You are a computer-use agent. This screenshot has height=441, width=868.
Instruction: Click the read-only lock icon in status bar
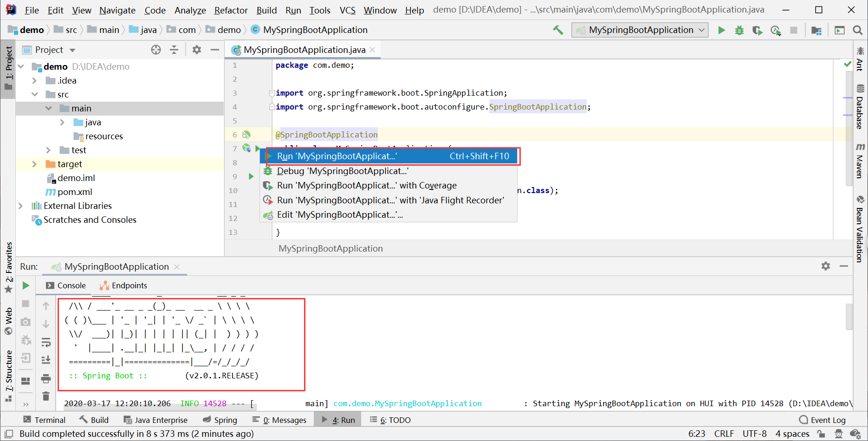(821, 434)
